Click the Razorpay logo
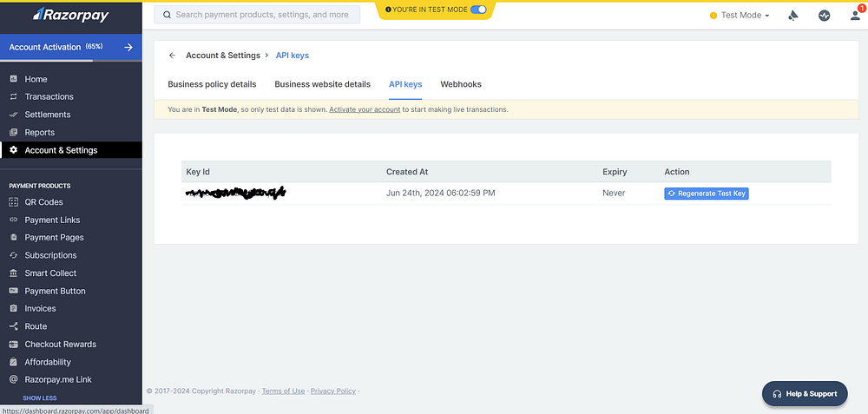The width and height of the screenshot is (868, 414). pyautogui.click(x=71, y=15)
